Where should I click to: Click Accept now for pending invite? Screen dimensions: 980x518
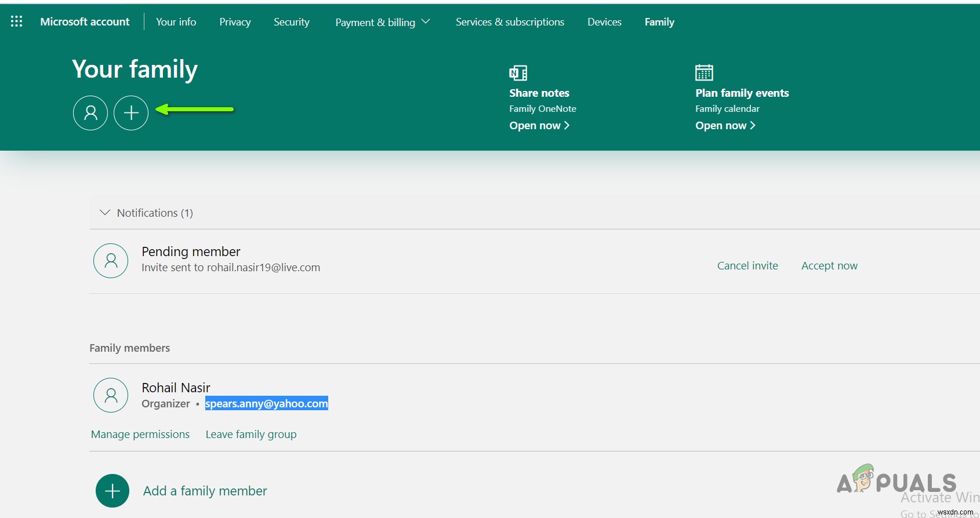[829, 266]
